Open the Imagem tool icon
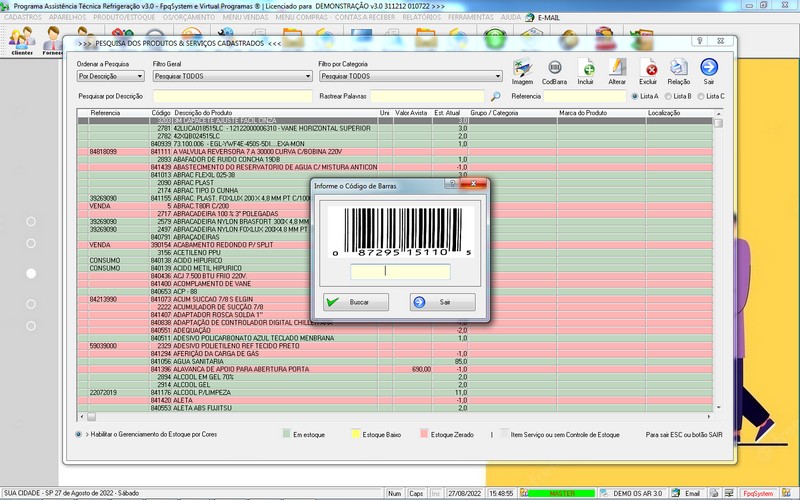 pos(522,71)
